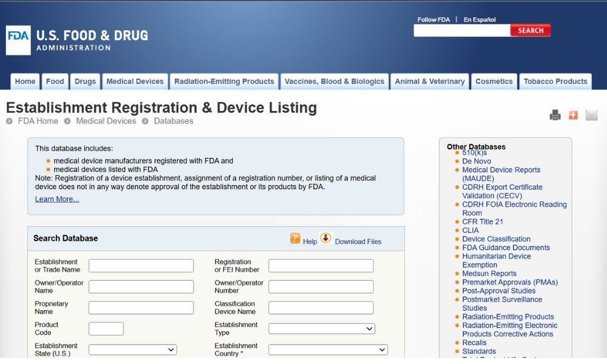Go to the Vaccines, Blood & Biologics tab
This screenshot has width=607, height=364.
click(x=334, y=82)
